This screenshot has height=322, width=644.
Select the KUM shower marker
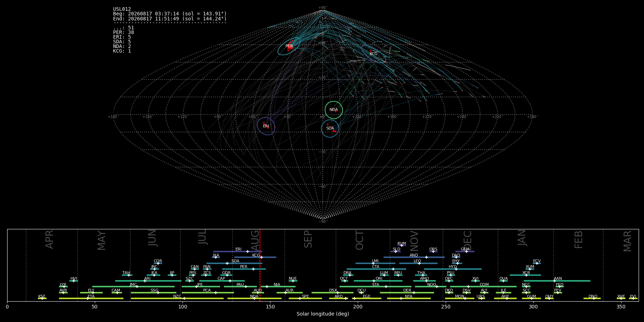pyautogui.click(x=401, y=245)
